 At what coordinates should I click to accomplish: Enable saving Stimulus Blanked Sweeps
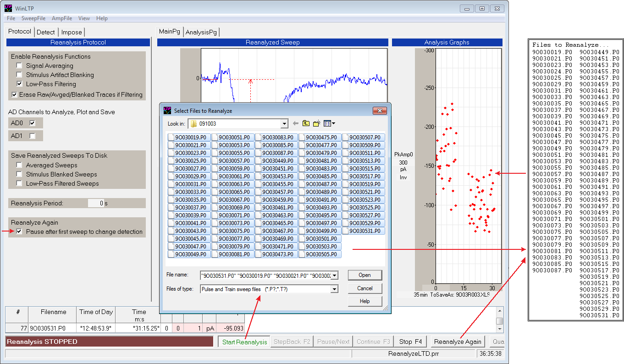pos(19,174)
